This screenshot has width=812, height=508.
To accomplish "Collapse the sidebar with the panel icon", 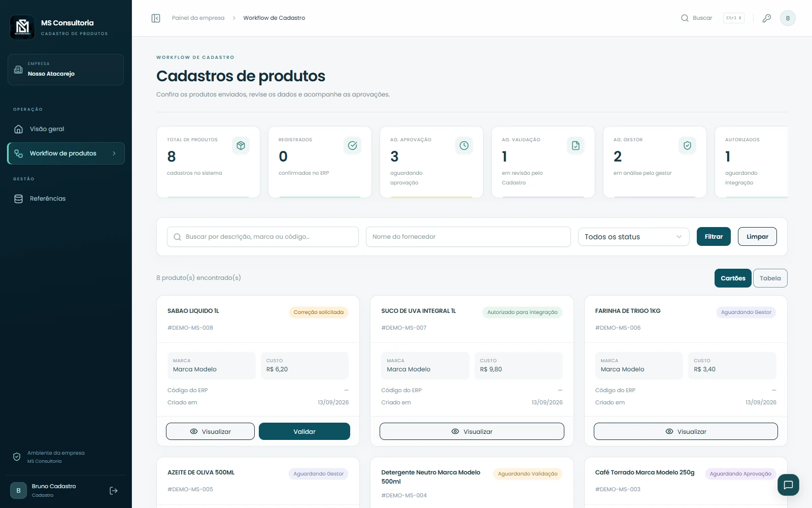I will [x=156, y=18].
